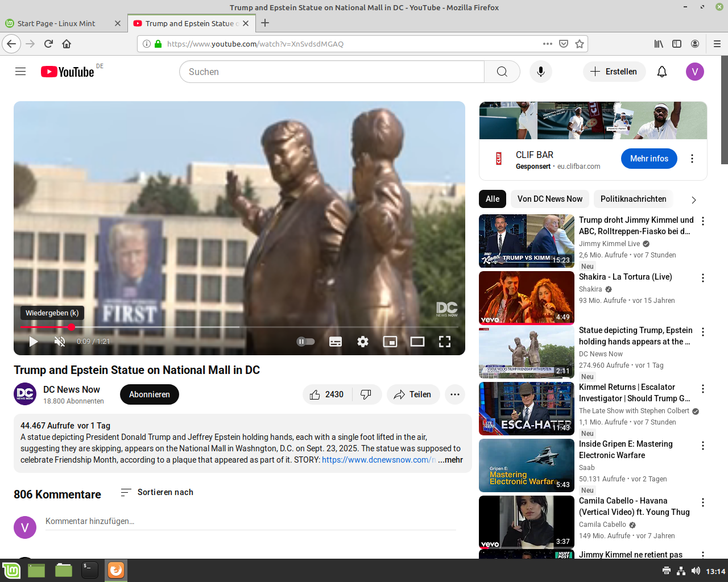This screenshot has width=728, height=582.
Task: Start voice search with microphone icon
Action: click(x=541, y=72)
